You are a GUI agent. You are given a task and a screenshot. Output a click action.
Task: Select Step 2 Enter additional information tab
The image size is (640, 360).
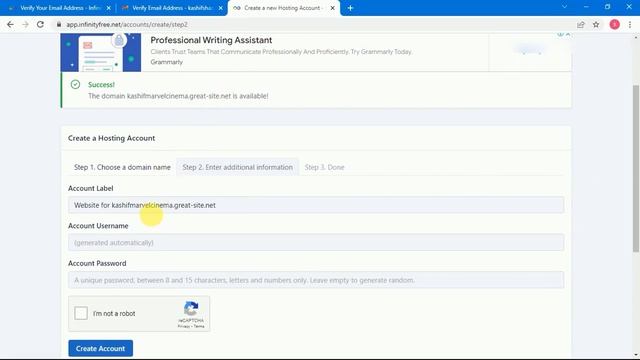click(x=238, y=167)
